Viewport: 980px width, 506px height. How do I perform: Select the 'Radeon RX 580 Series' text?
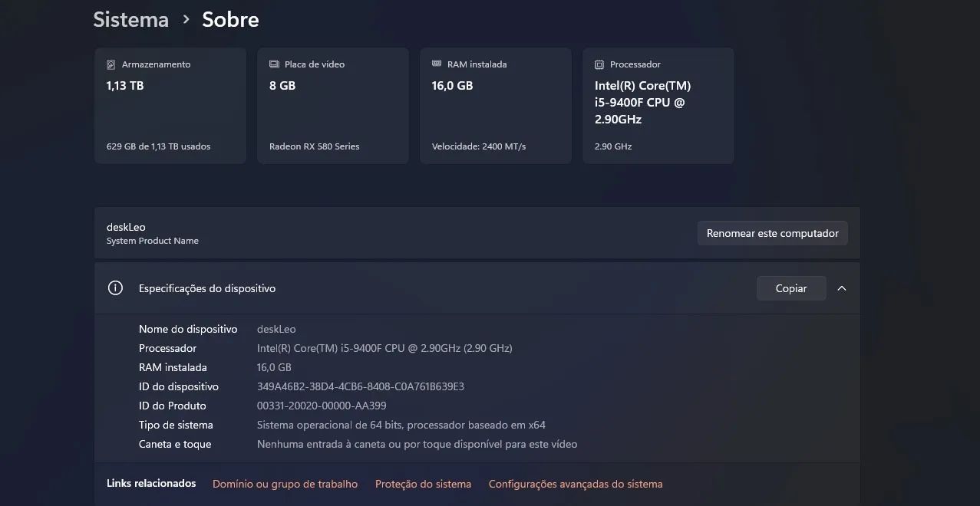315,146
